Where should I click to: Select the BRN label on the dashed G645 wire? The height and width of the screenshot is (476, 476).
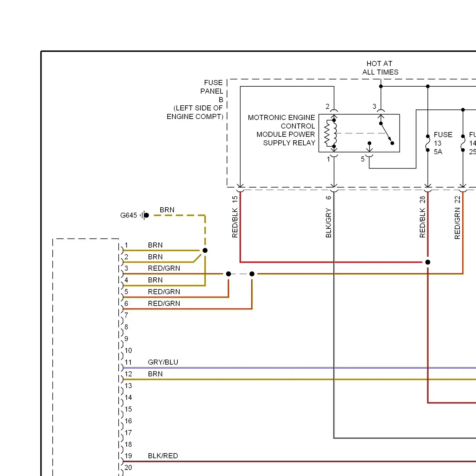point(167,210)
